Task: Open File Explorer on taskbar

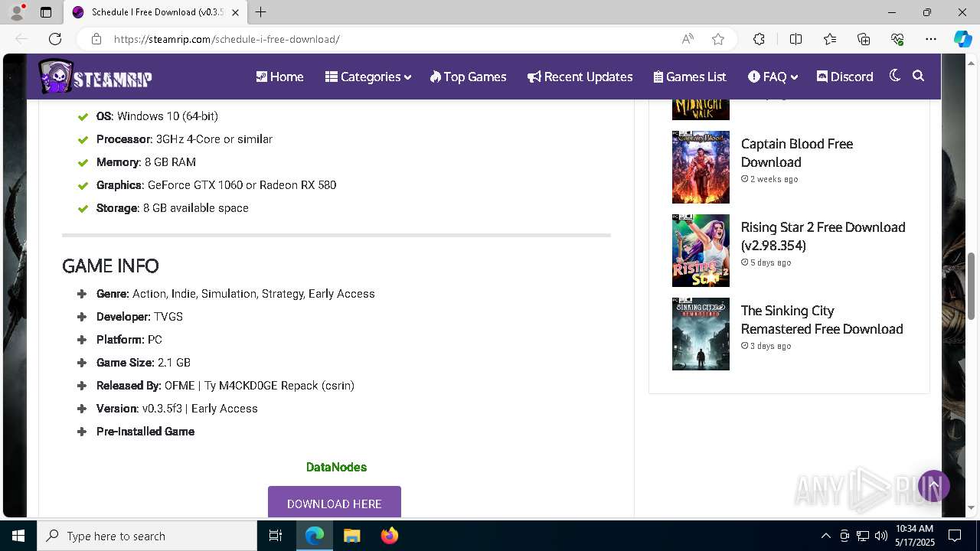Action: coord(351,536)
